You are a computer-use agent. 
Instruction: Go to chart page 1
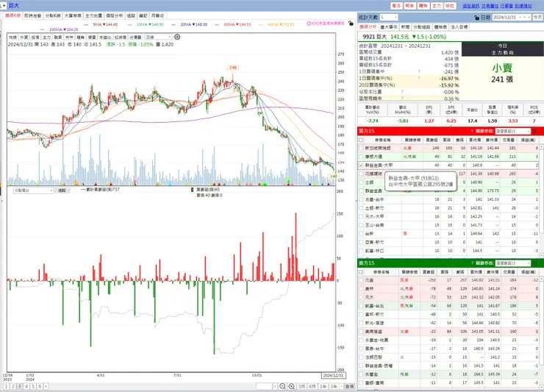[x=6, y=386]
